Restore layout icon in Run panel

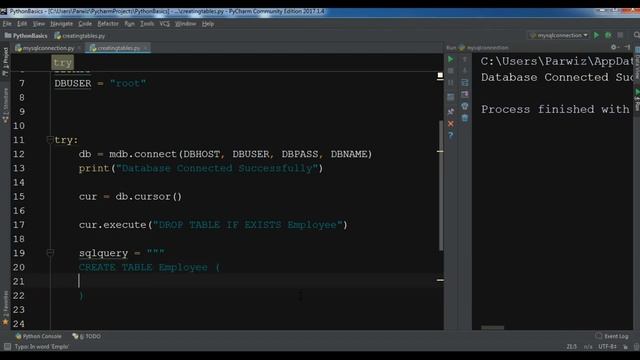[451, 97]
